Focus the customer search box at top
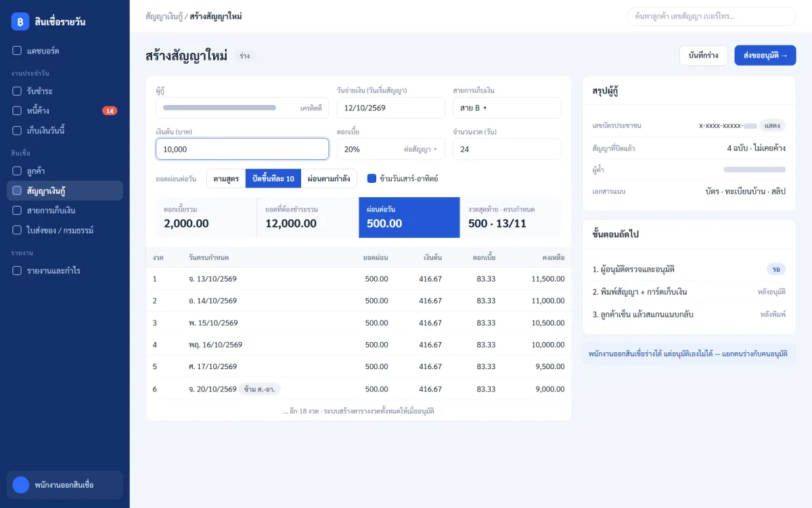 [x=712, y=16]
